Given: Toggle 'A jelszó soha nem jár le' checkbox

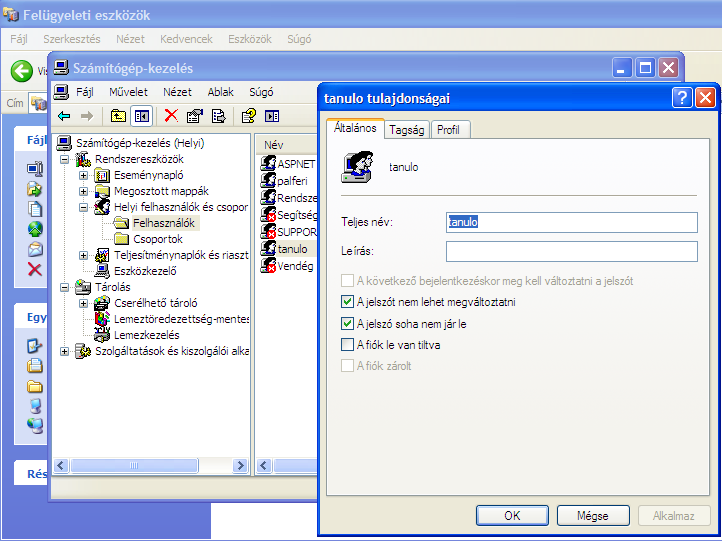Looking at the screenshot, I should point(347,323).
